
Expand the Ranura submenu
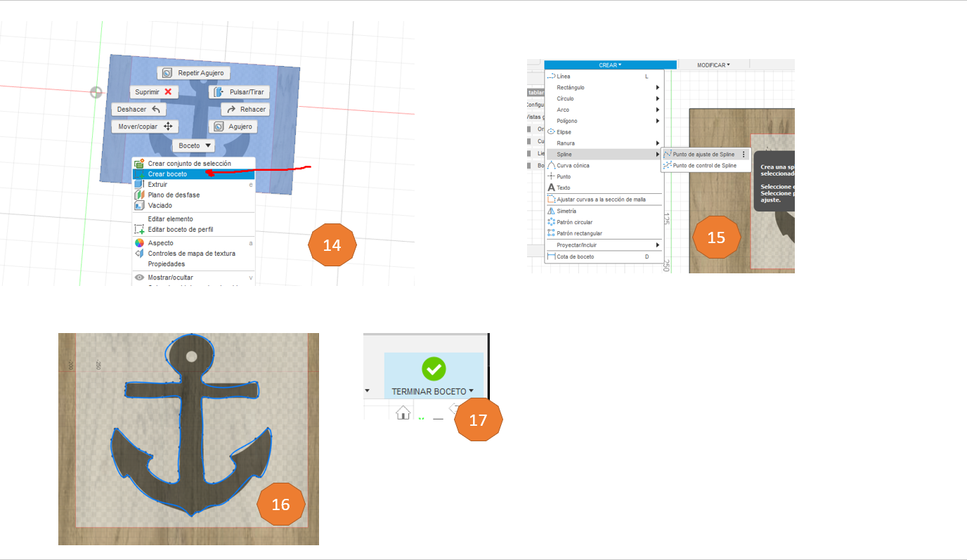coord(604,143)
